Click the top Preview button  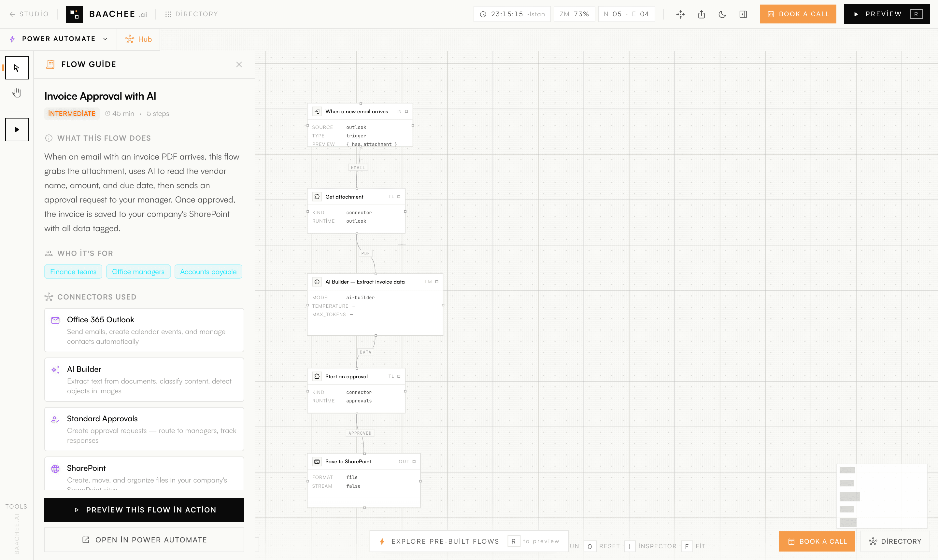(887, 14)
